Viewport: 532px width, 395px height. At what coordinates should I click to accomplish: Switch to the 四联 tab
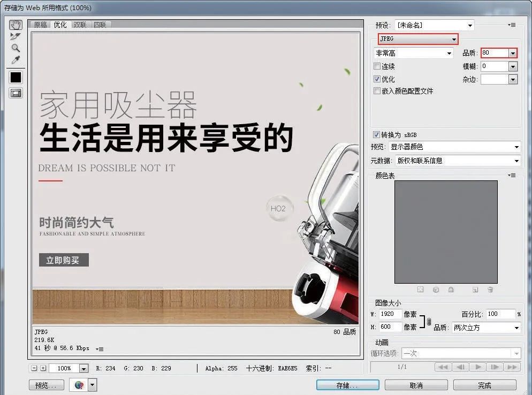(100, 25)
